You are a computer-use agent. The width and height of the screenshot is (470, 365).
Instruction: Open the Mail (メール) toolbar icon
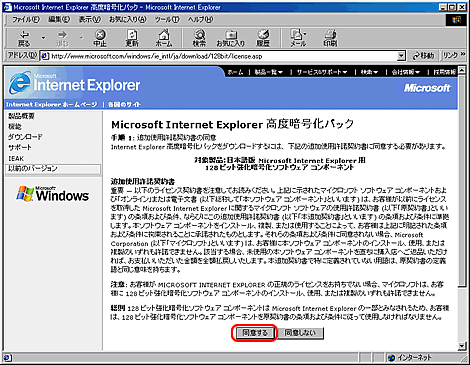[x=298, y=38]
